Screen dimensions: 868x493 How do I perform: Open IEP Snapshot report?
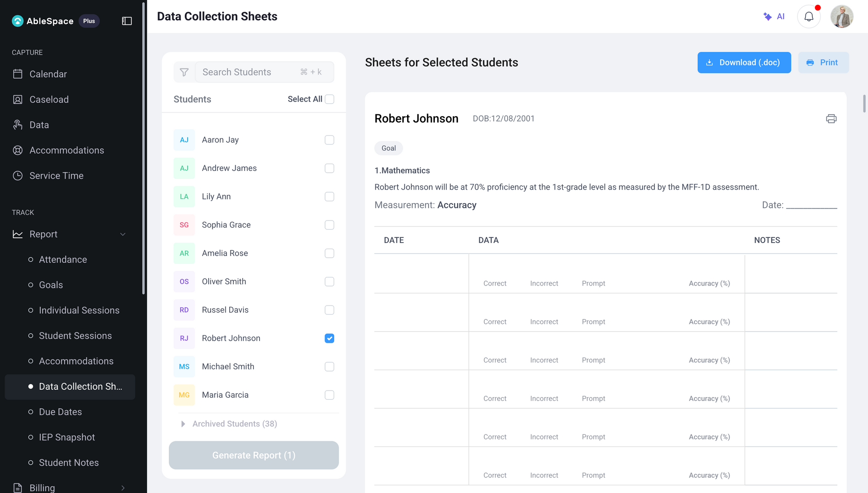[67, 437]
